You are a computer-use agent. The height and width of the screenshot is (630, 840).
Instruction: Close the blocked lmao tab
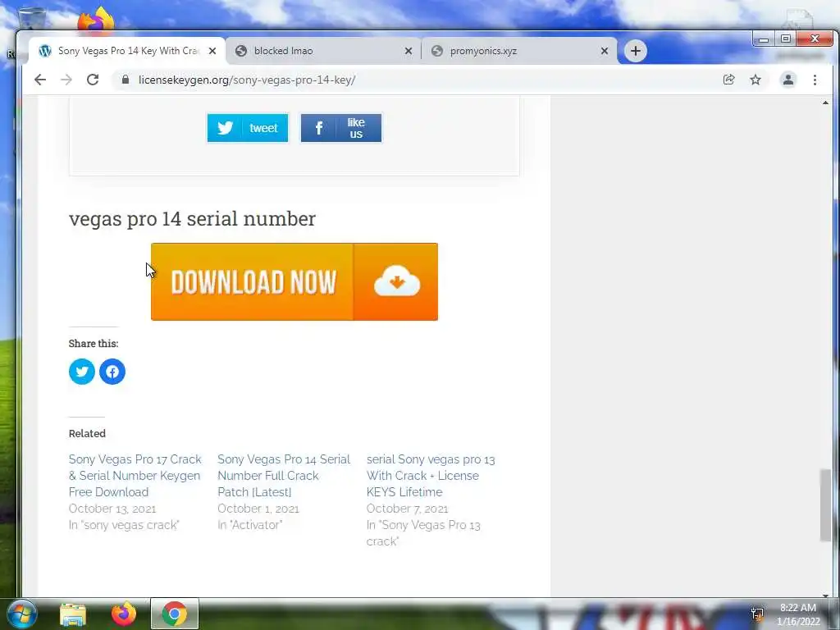[x=409, y=51]
